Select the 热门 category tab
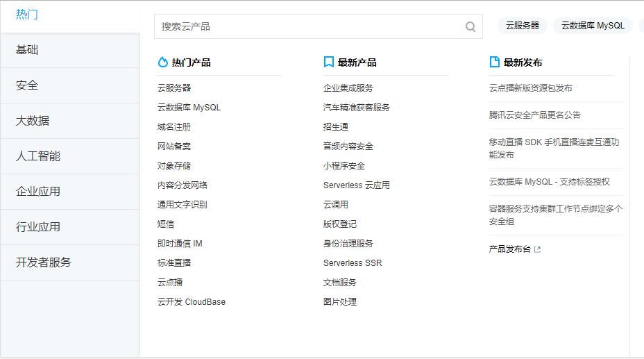The image size is (644, 359). coord(27,15)
